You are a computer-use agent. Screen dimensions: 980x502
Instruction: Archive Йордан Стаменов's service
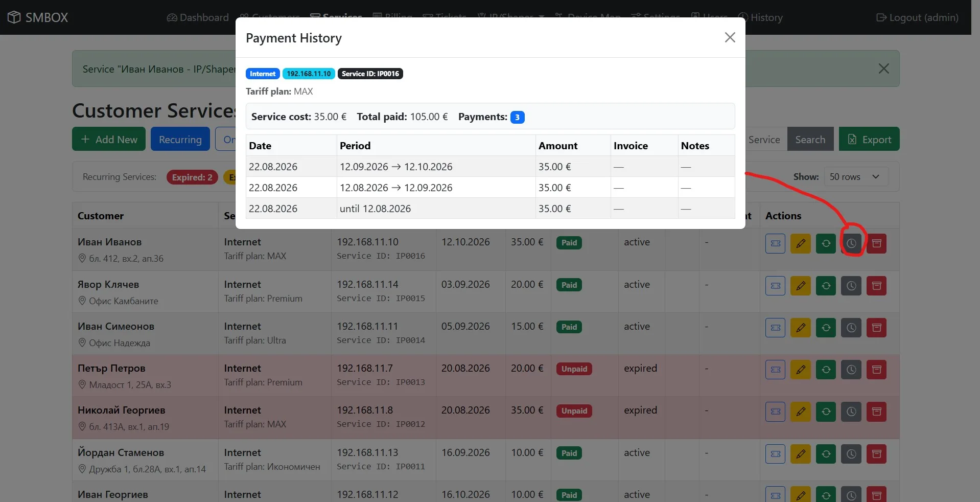coord(876,454)
